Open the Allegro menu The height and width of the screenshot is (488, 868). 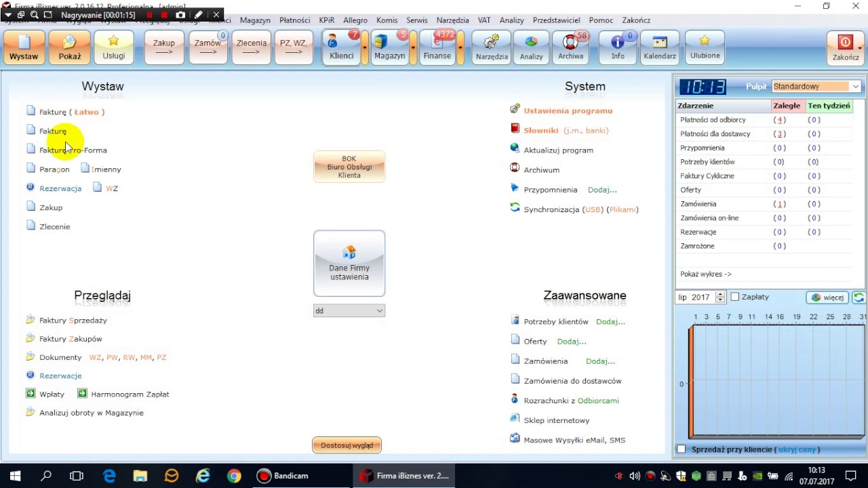[355, 20]
